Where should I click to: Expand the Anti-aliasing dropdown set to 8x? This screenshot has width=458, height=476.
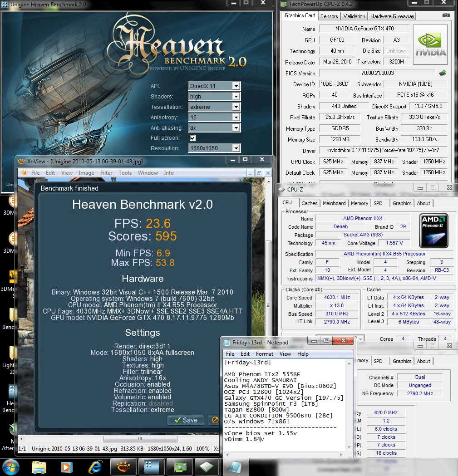214,128
